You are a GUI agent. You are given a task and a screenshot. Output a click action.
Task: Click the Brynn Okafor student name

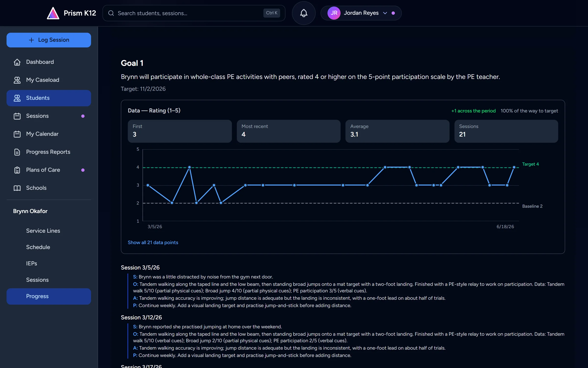[30, 211]
